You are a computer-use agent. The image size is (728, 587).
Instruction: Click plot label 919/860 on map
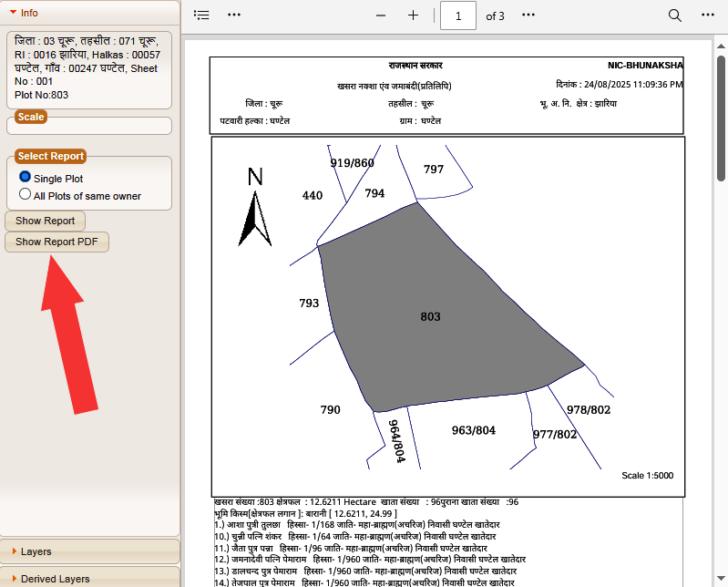352,163
